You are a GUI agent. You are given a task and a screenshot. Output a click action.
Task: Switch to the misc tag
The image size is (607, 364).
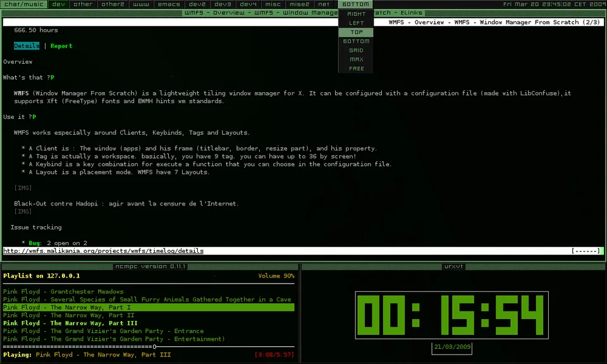click(273, 4)
